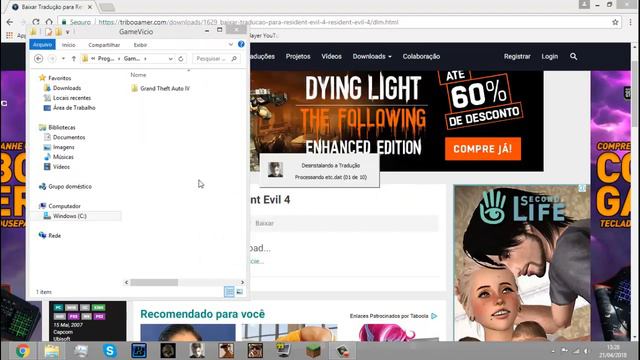640x360 pixels.
Task: Click ad info icon on Second Life ad
Action: (x=582, y=188)
